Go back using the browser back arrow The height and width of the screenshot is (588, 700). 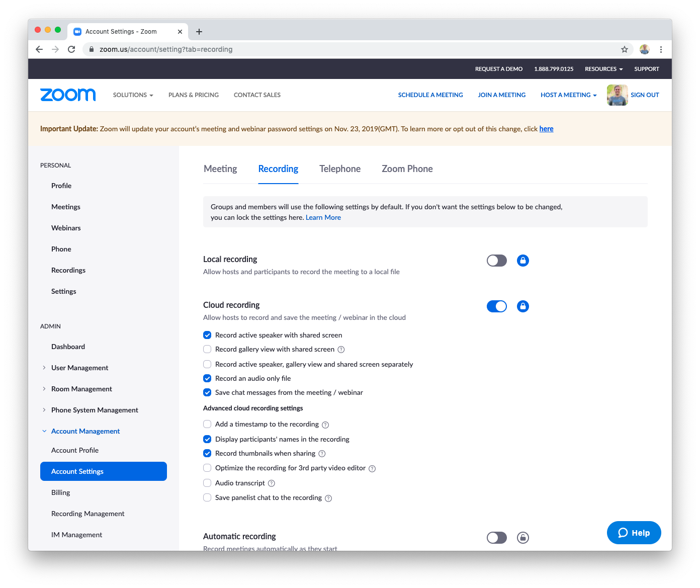(39, 49)
